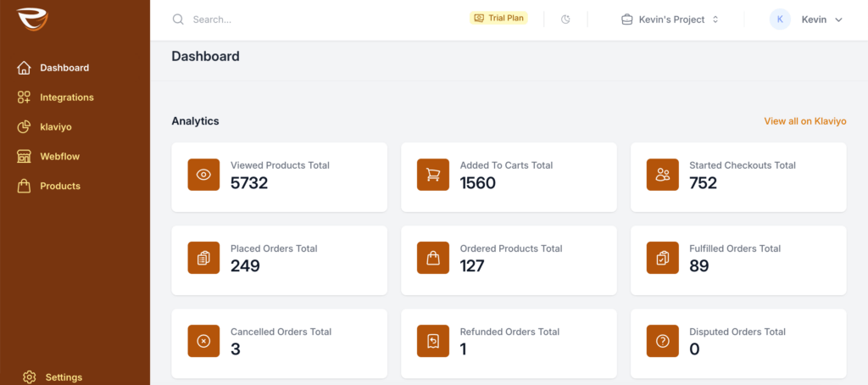Open the Kevin's Project switcher dropdown
This screenshot has height=385, width=868.
(x=670, y=20)
